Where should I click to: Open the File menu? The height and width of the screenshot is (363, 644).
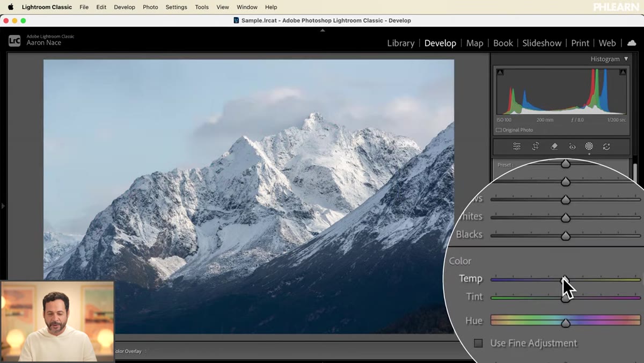point(84,7)
